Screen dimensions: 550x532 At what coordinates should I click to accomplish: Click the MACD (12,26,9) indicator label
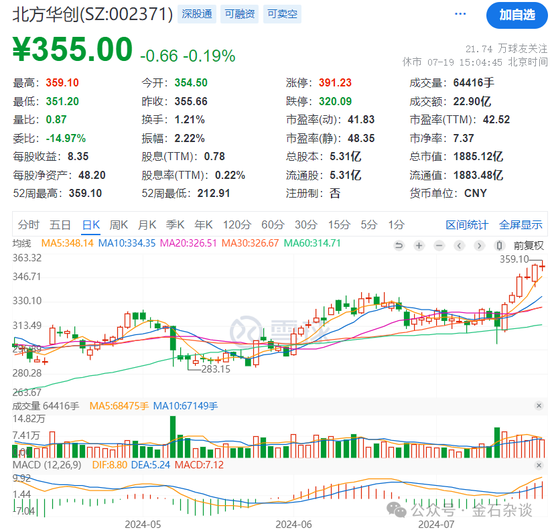click(47, 465)
